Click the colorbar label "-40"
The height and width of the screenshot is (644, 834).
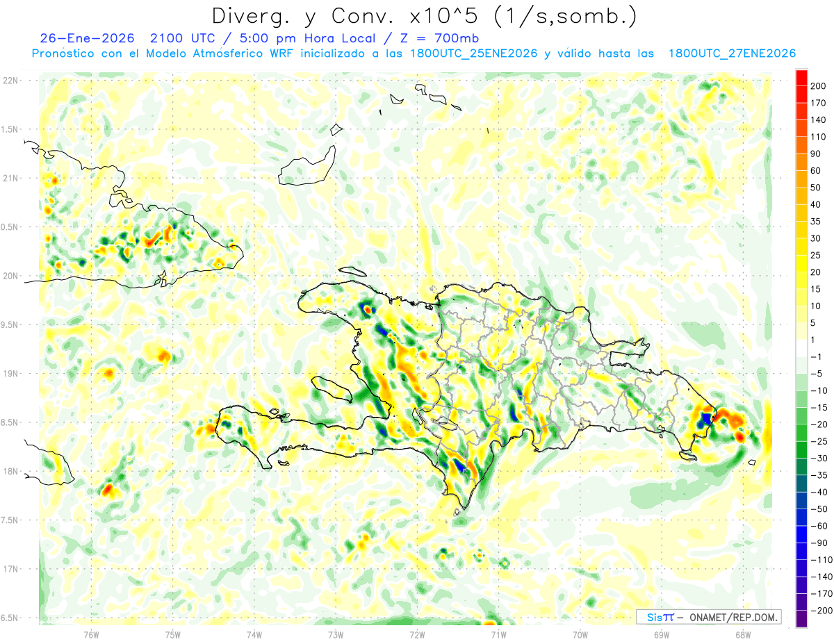819,492
